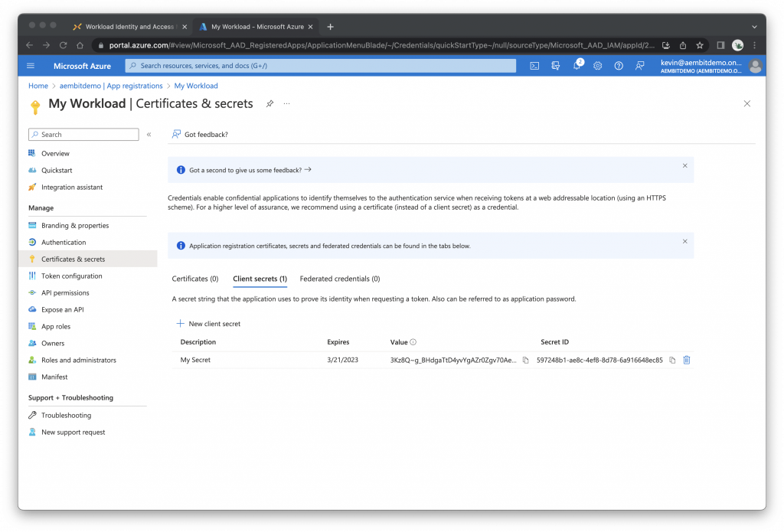This screenshot has width=784, height=532.
Task: Click the Got feedback? button
Action: coord(200,135)
